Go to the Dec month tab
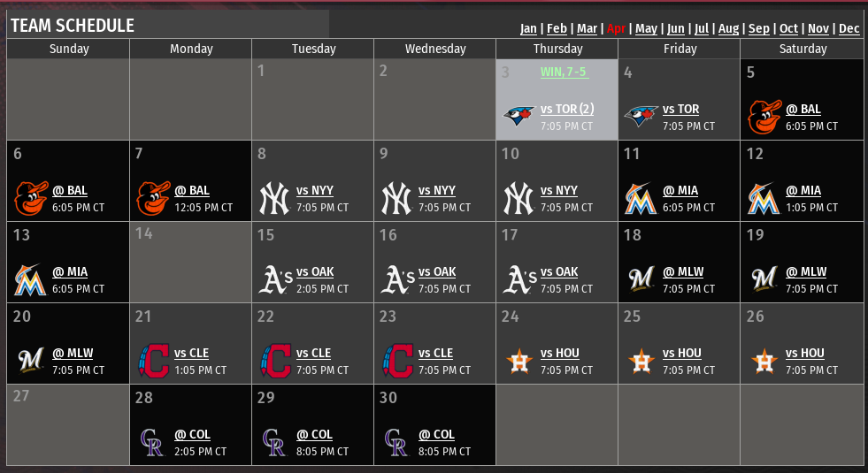Viewport: 868px width, 473px height. [849, 28]
